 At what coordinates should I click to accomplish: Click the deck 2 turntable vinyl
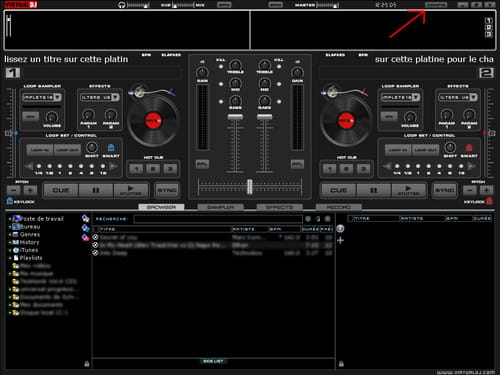point(346,121)
